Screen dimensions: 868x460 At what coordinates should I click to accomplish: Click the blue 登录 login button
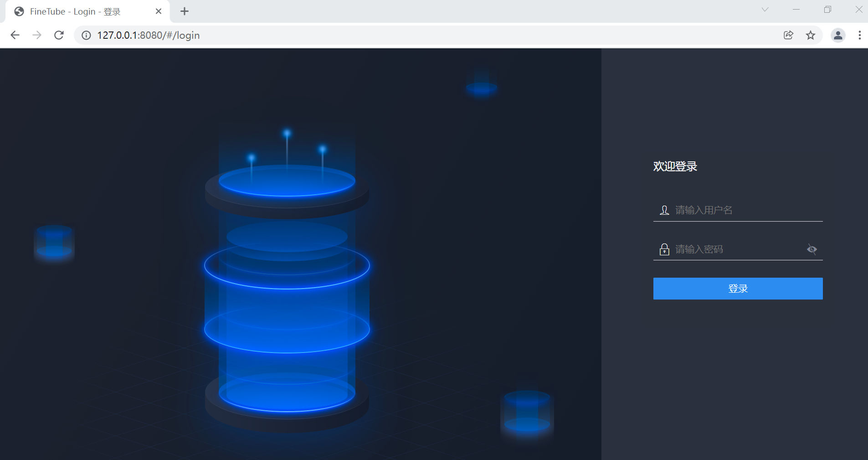738,289
